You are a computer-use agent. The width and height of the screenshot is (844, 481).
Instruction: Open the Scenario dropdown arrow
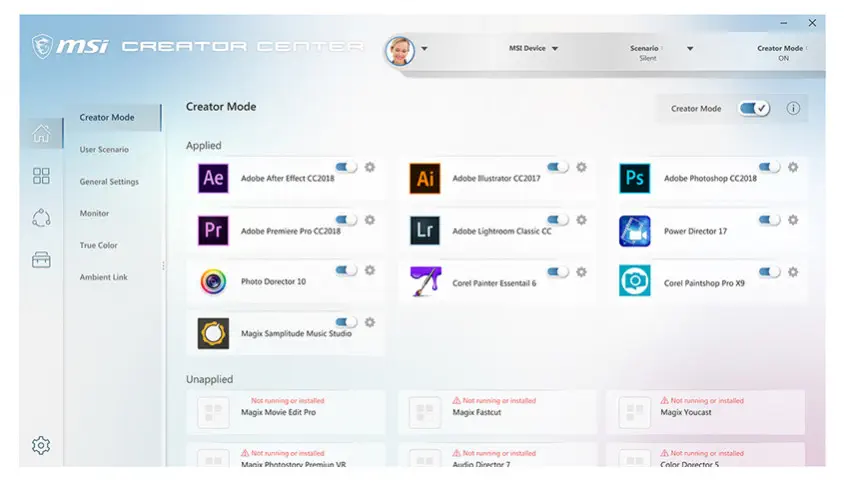690,48
